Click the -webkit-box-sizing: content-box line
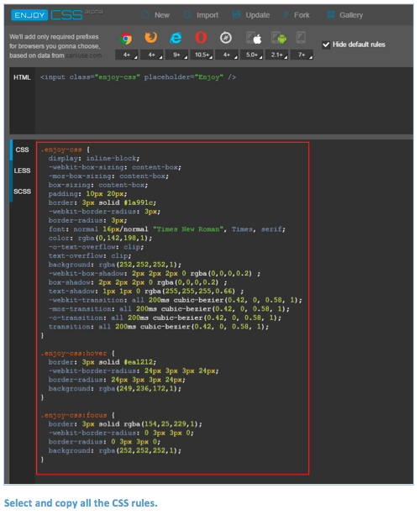This screenshot has width=420, height=515. pyautogui.click(x=114, y=167)
